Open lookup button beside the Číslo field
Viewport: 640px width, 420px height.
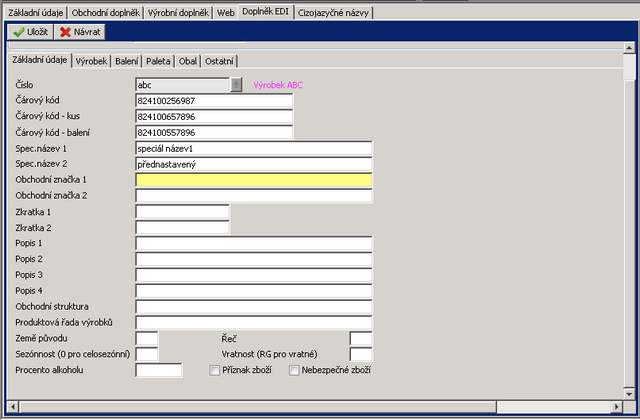tap(236, 85)
